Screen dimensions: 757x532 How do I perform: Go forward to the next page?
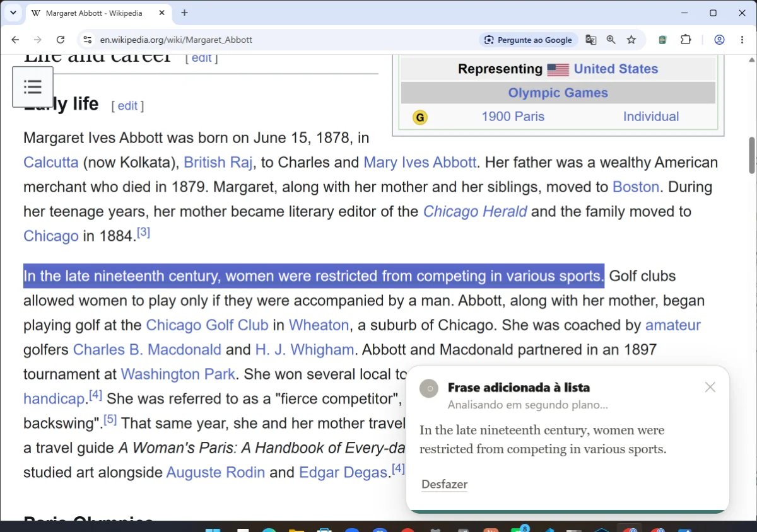click(38, 40)
